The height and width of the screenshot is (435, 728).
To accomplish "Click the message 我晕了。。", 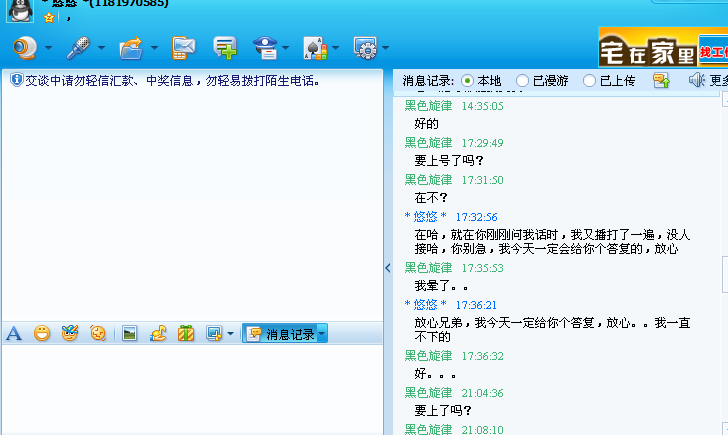I will coord(441,286).
